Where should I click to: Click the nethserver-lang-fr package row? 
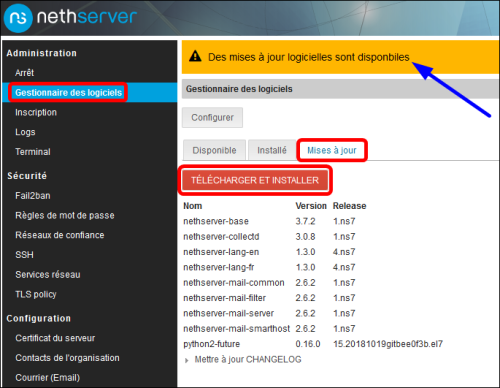click(269, 267)
